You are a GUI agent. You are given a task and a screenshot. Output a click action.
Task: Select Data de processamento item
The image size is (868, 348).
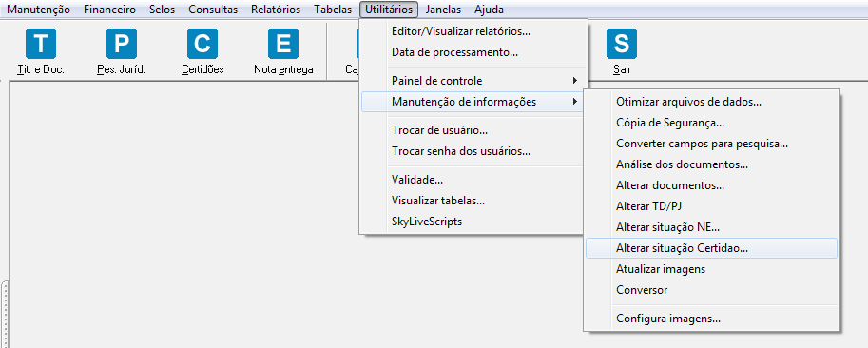pyautogui.click(x=473, y=52)
